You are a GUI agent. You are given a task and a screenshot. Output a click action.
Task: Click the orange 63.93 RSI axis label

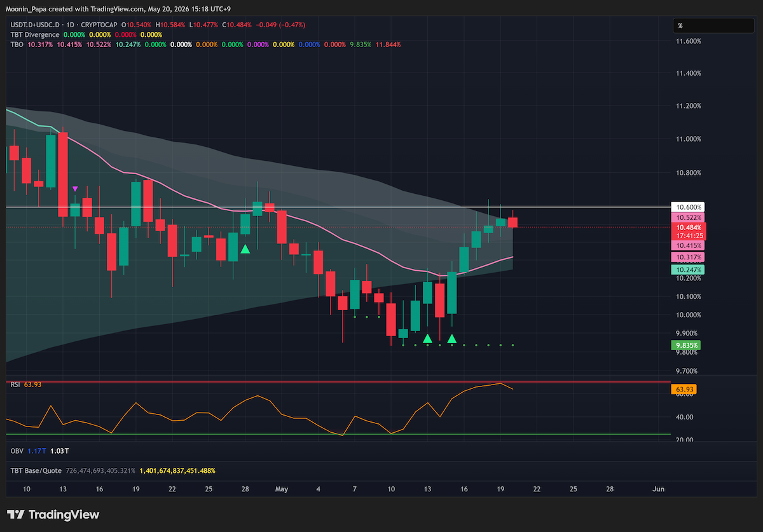684,389
